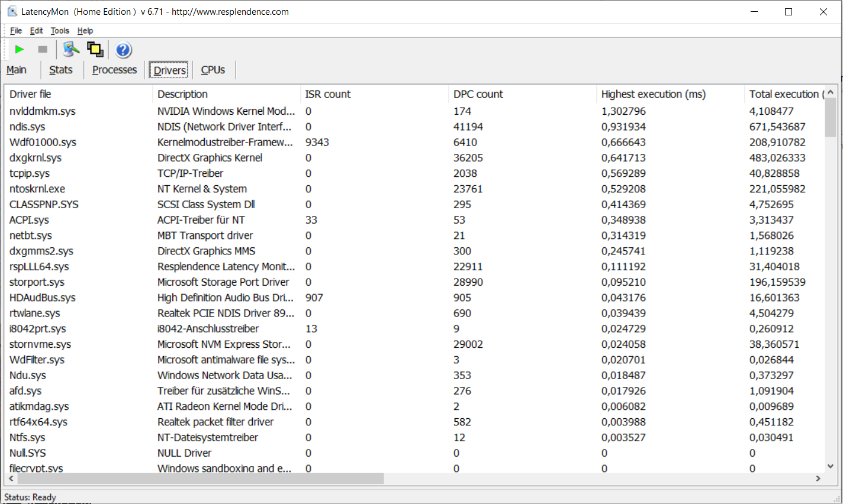Image resolution: width=843 pixels, height=504 pixels.
Task: Open help via the blue question mark icon
Action: (123, 50)
